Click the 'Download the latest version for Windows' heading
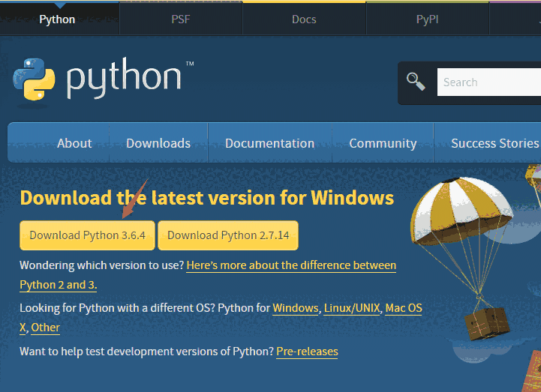 [x=207, y=198]
